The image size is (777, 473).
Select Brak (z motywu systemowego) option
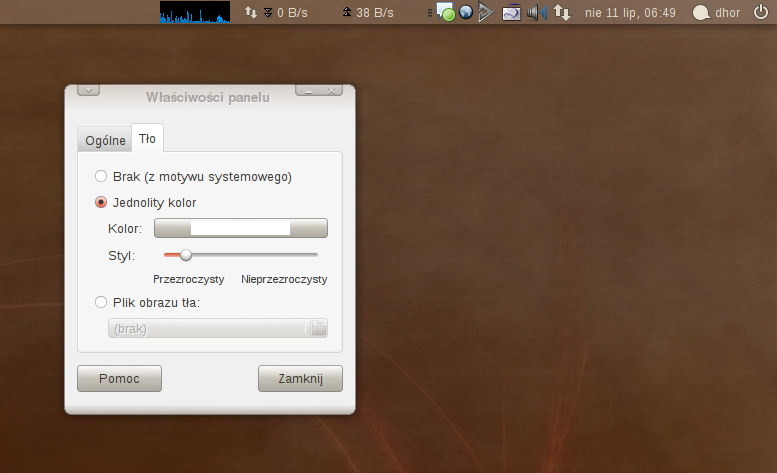[193, 176]
